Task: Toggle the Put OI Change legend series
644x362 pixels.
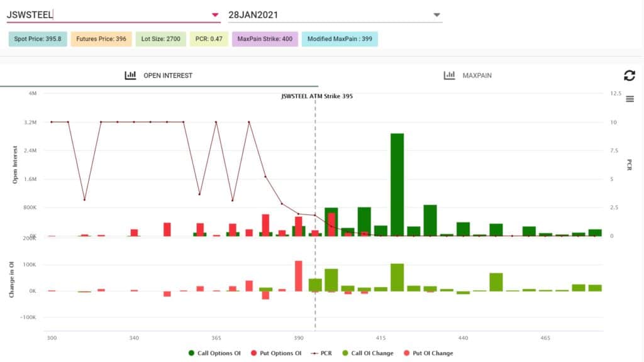Action: (428, 353)
